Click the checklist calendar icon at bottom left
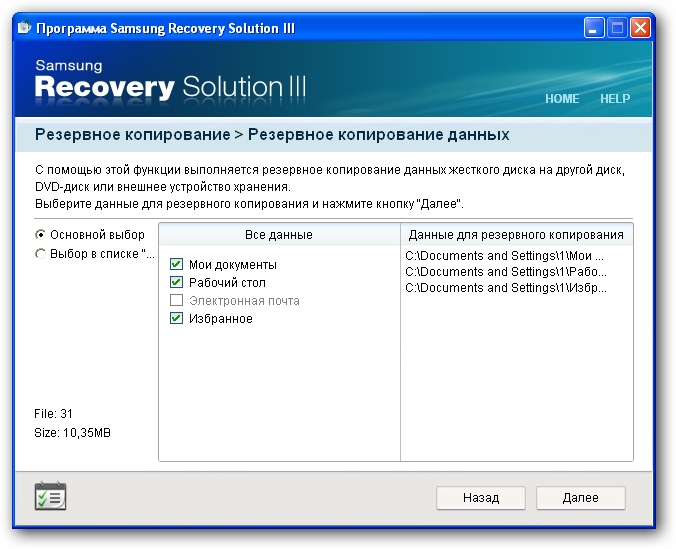Screen dimensions: 676x549 (x=50, y=496)
